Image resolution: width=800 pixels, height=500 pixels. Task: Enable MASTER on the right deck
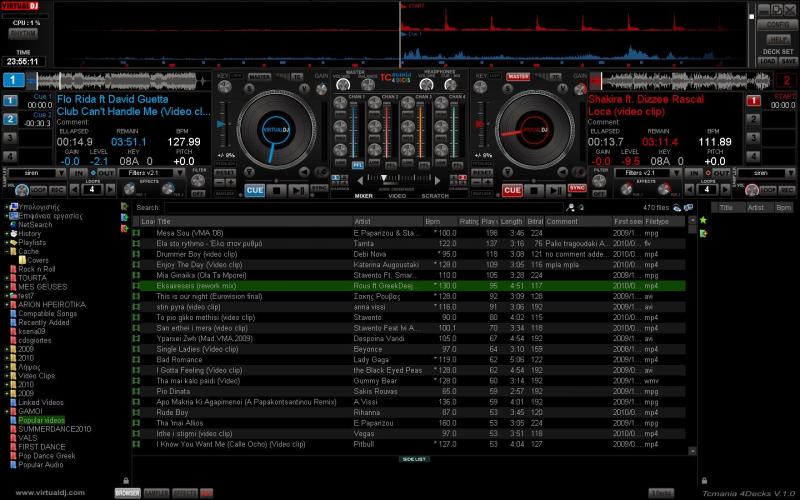(518, 77)
